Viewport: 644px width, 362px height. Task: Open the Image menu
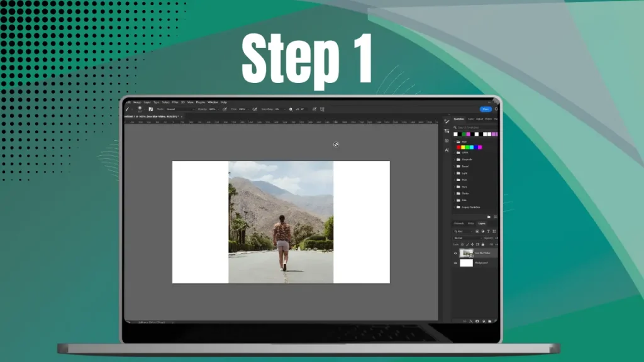click(136, 102)
